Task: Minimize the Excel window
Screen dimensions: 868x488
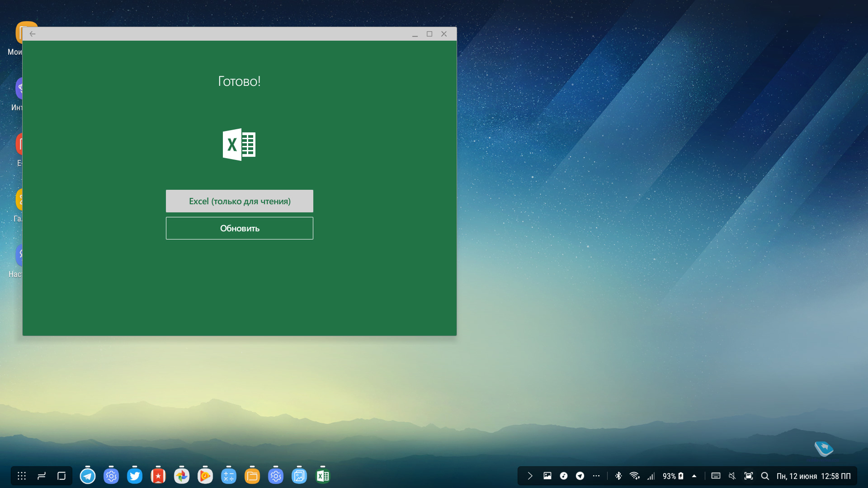Action: click(x=415, y=34)
